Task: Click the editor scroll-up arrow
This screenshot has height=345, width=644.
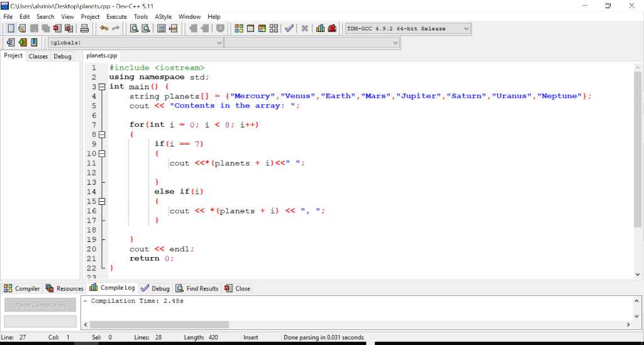Action: pyautogui.click(x=638, y=68)
